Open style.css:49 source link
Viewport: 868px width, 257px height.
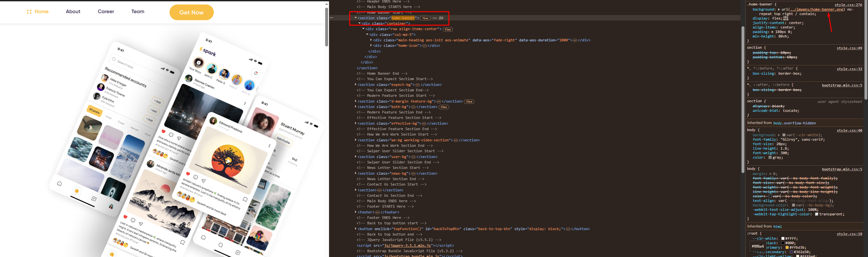pyautogui.click(x=849, y=48)
